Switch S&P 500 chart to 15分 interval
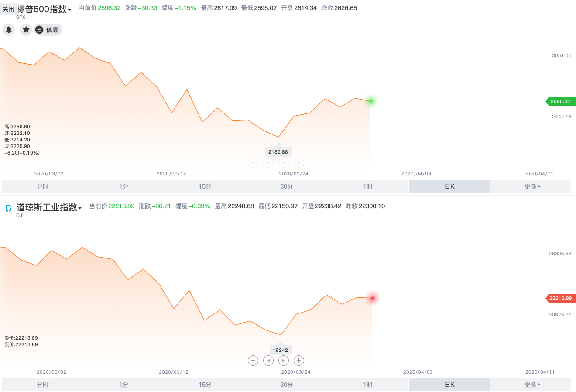This screenshot has width=576, height=392. [x=205, y=186]
